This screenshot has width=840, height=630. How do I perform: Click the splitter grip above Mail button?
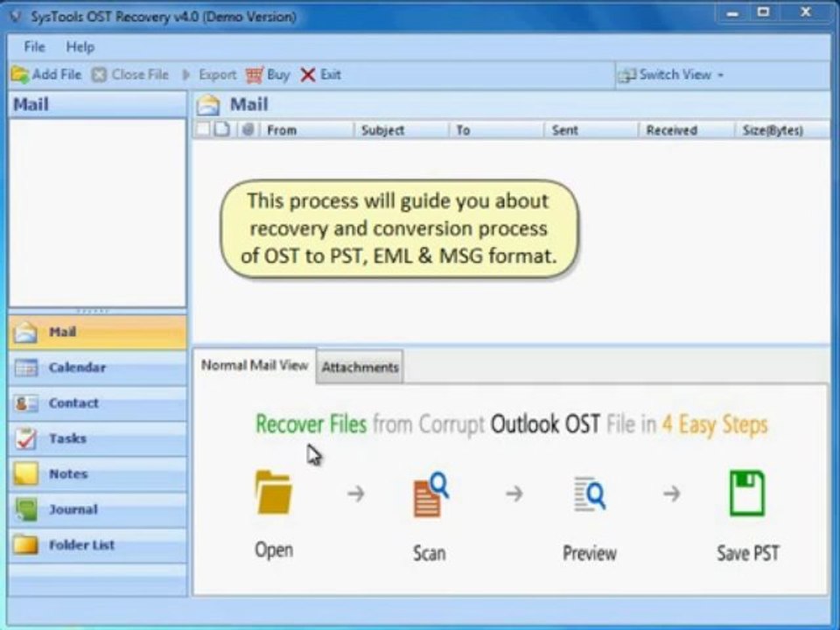tap(92, 311)
